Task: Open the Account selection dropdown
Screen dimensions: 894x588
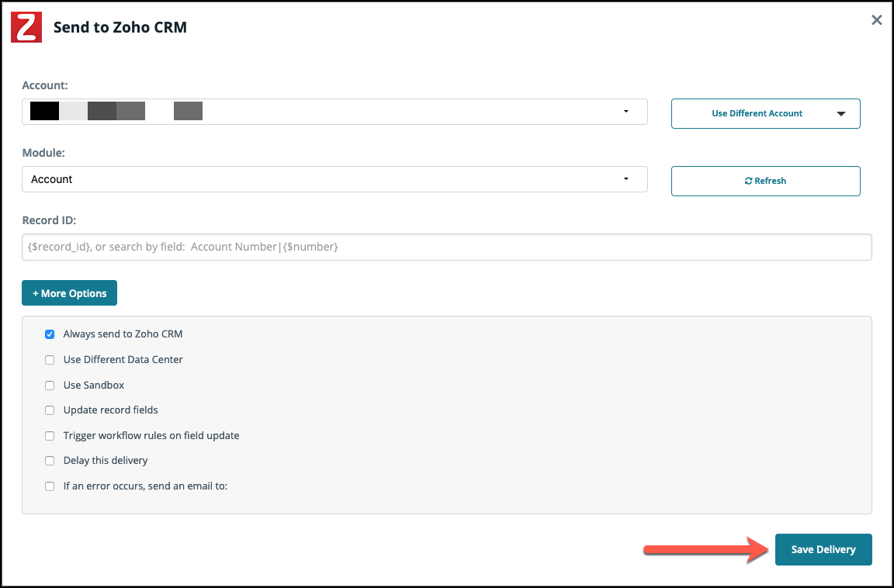Action: [334, 112]
